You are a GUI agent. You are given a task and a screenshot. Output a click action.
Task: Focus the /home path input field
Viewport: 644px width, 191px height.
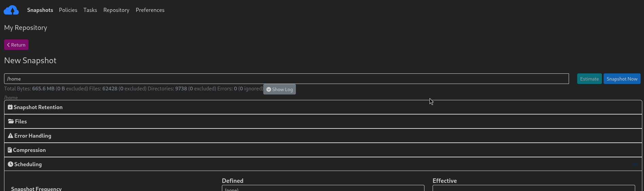point(286,79)
